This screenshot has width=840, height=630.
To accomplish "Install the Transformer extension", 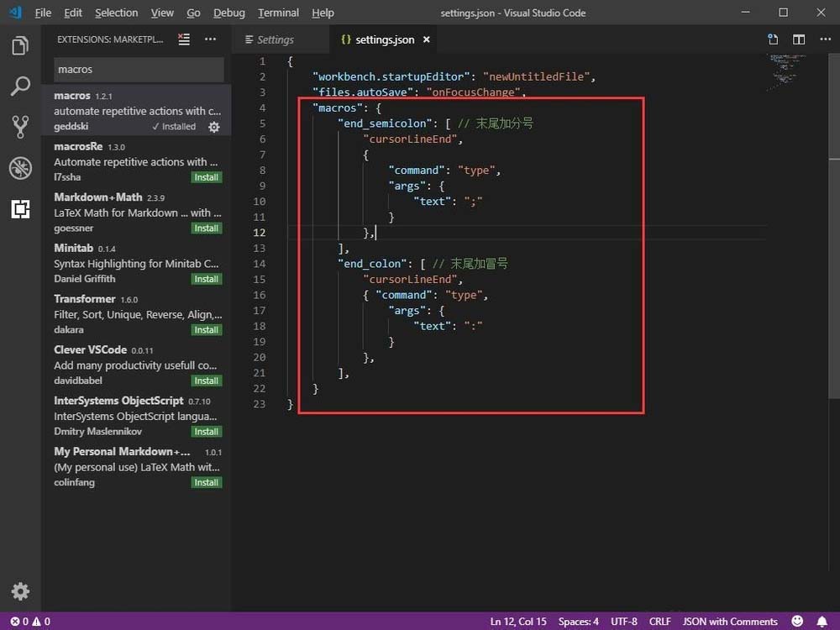I will tap(207, 329).
